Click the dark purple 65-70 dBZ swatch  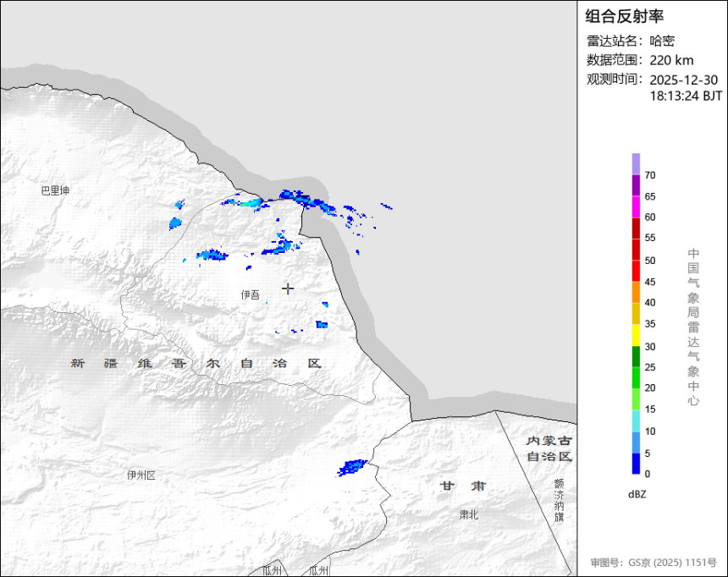[636, 185]
